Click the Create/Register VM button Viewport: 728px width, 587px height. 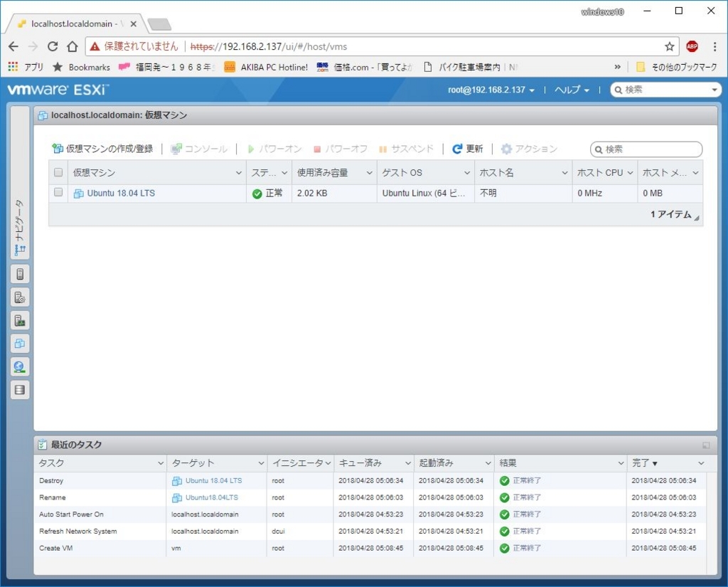point(102,149)
